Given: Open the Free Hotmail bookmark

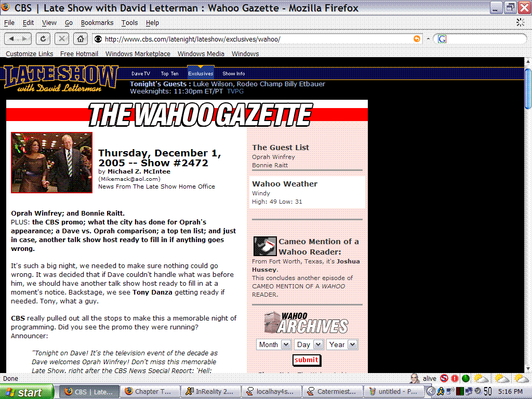Looking at the screenshot, I should click(79, 54).
